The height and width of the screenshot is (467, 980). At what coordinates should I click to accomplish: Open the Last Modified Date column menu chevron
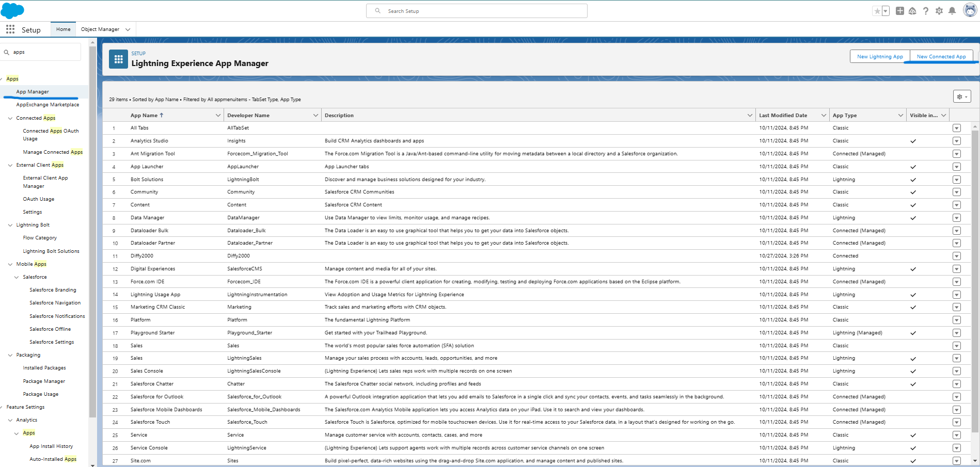(824, 116)
